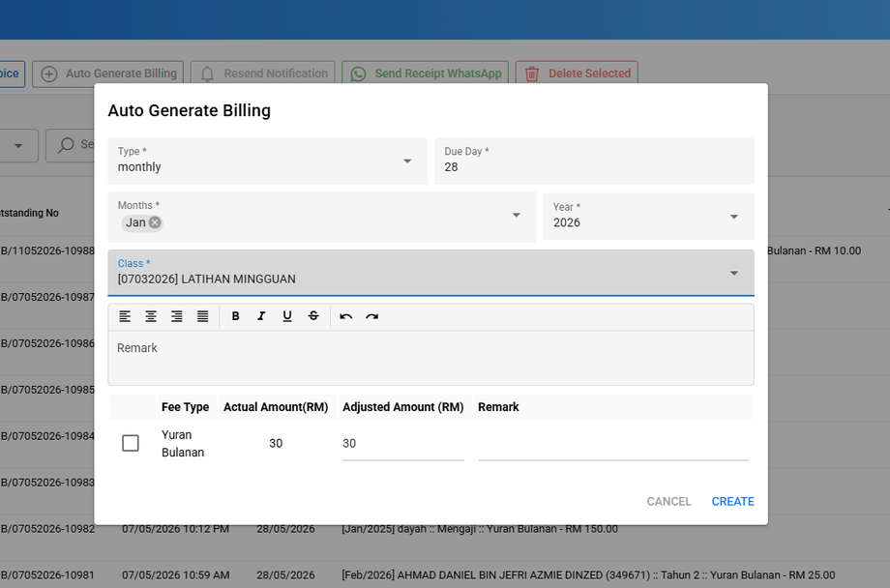Justify the remark text
The image size is (890, 588).
pyautogui.click(x=202, y=316)
